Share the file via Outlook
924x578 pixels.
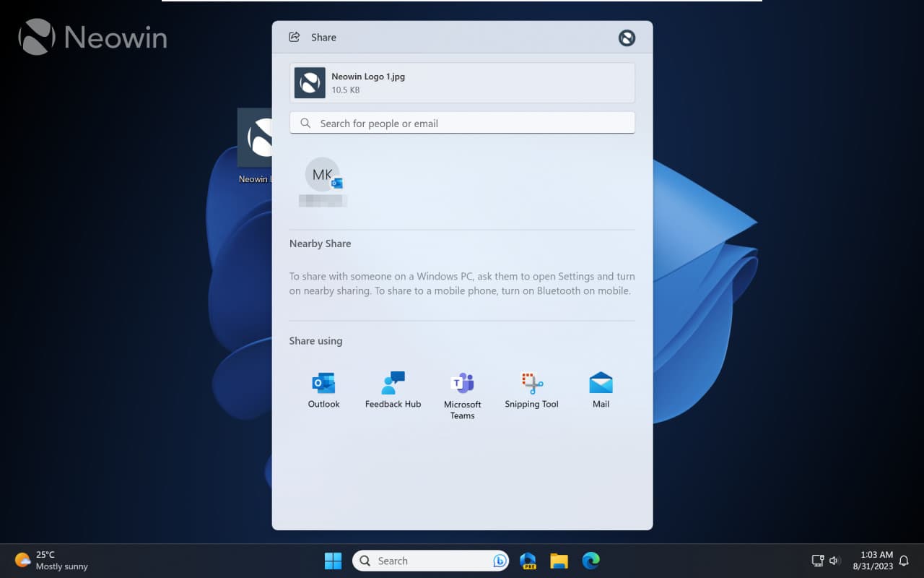pos(323,388)
